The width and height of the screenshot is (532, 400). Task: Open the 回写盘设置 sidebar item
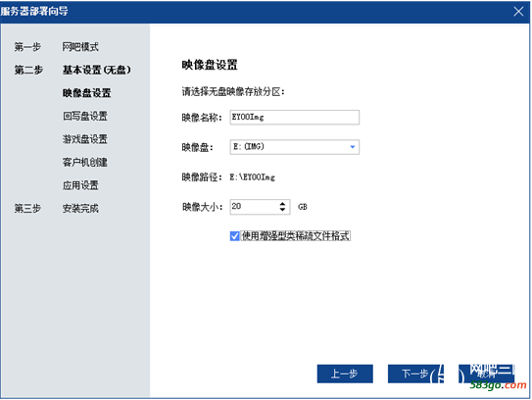point(85,116)
